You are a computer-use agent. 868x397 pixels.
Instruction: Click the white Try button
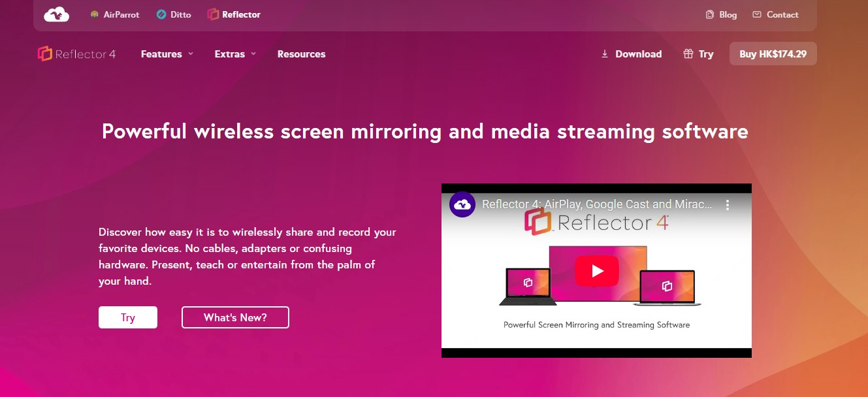tap(128, 317)
